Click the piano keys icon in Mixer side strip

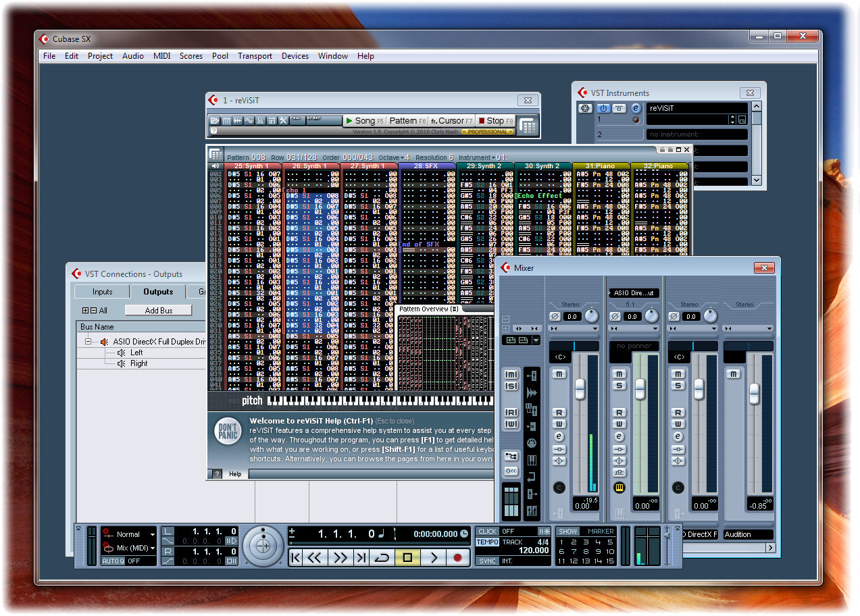click(x=532, y=460)
